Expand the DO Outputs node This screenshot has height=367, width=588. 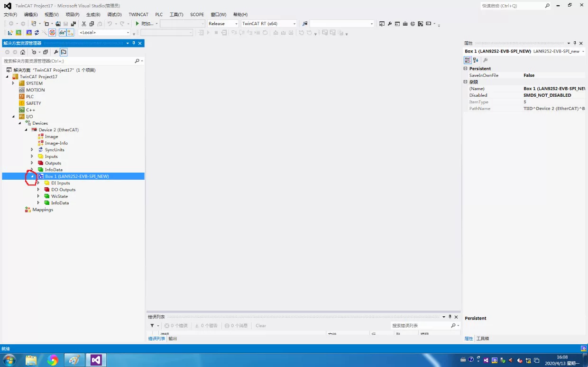38,190
